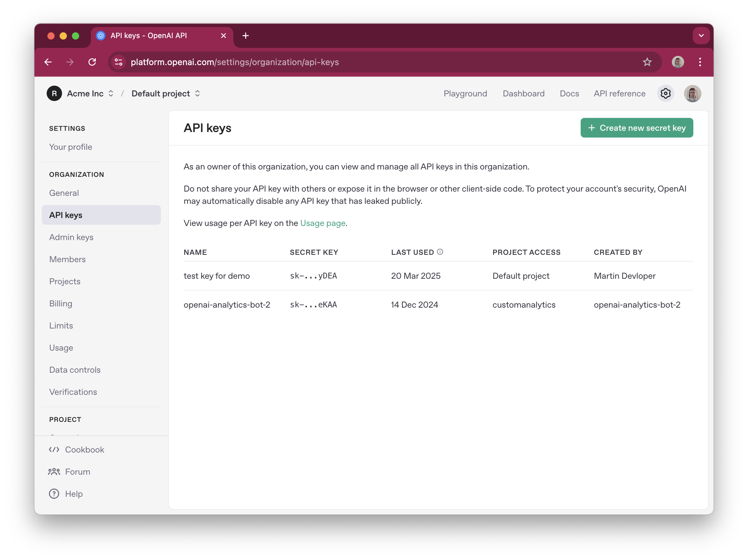
Task: Click the Forum link label
Action: 78,472
